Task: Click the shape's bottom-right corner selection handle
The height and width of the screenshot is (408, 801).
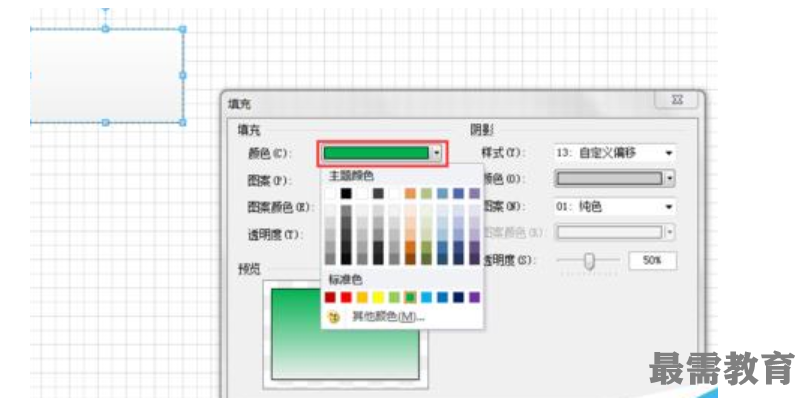Action: pyautogui.click(x=183, y=123)
